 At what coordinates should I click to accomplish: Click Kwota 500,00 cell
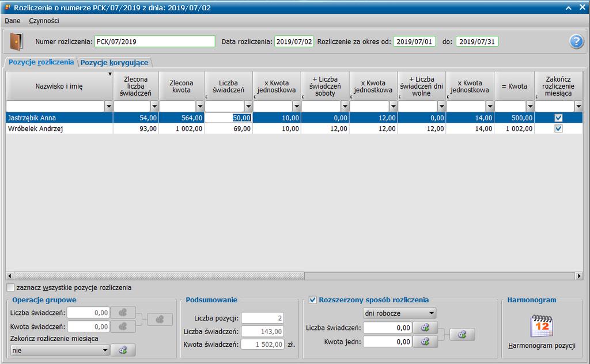[515, 117]
